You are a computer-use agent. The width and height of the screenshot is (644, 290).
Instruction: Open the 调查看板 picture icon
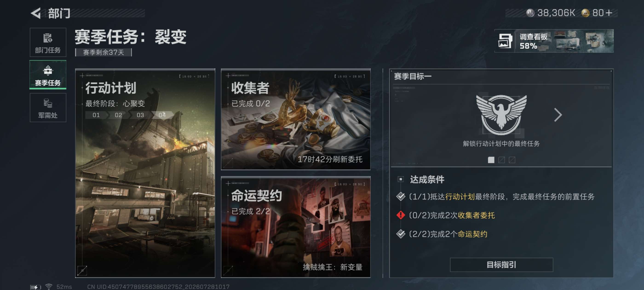point(505,41)
